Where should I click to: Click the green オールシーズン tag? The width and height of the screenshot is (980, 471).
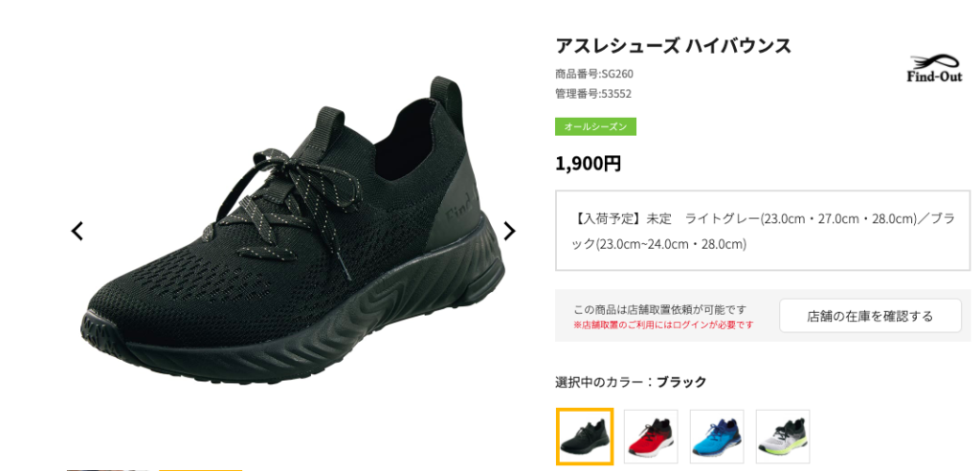[x=595, y=126]
